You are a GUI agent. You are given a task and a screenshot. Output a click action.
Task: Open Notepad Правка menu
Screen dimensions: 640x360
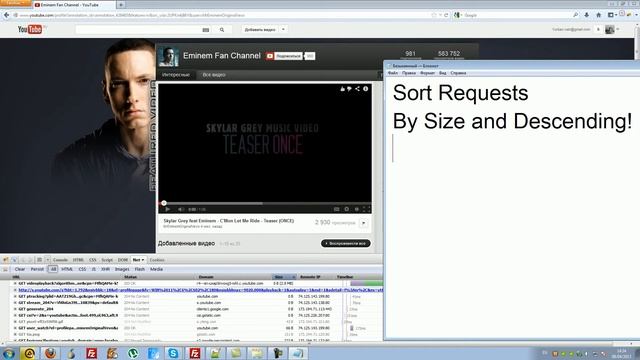[409, 73]
